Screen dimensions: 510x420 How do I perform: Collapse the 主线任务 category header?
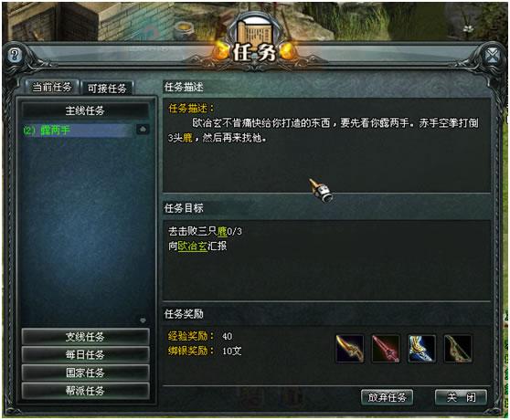(x=85, y=110)
